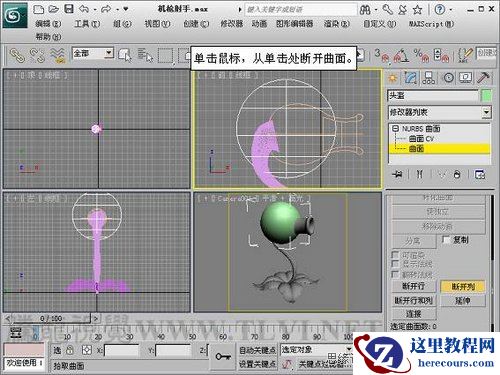Toggle the 显示法线 checkbox

point(395,264)
